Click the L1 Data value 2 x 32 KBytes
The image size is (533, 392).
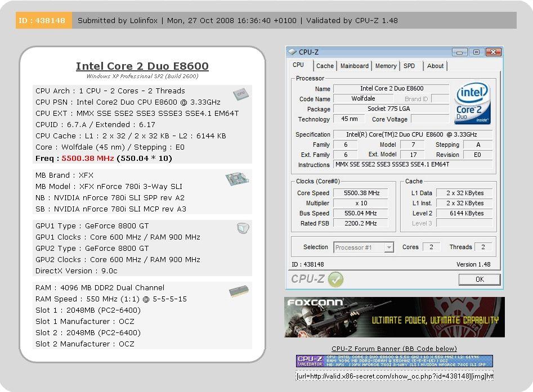(x=464, y=193)
